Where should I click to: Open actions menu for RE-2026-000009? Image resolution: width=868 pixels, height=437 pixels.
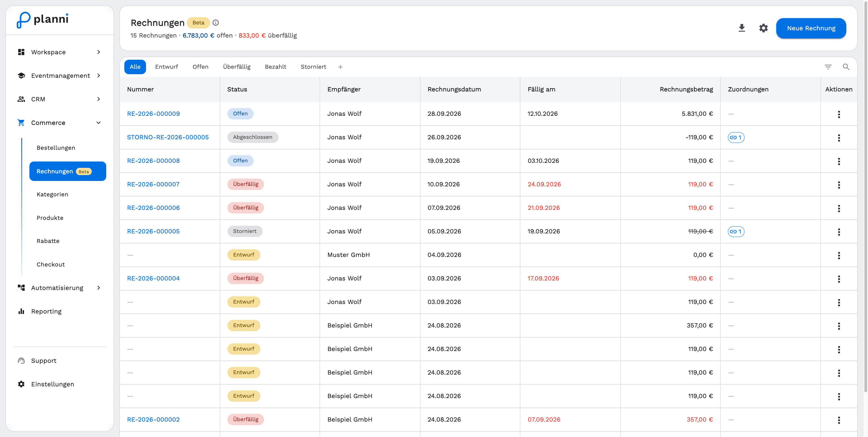[839, 114]
